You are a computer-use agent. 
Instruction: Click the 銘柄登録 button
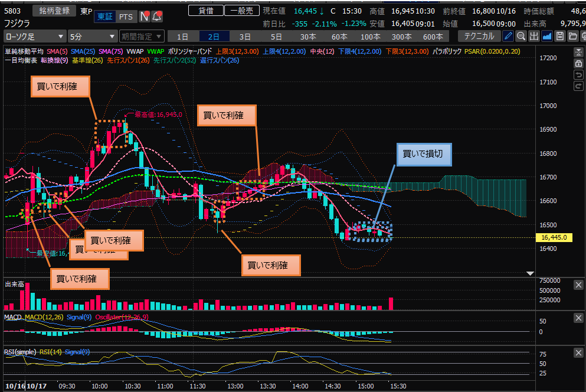tap(54, 11)
